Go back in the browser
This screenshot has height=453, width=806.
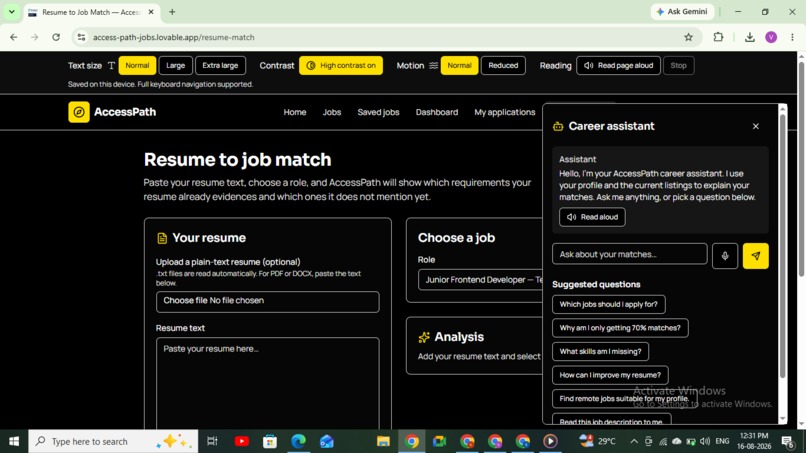(x=14, y=37)
